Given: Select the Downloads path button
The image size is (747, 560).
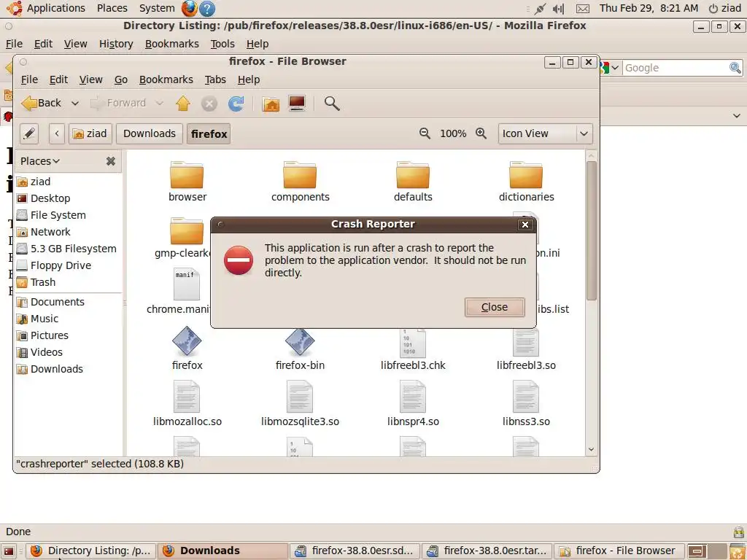Looking at the screenshot, I should (x=150, y=133).
